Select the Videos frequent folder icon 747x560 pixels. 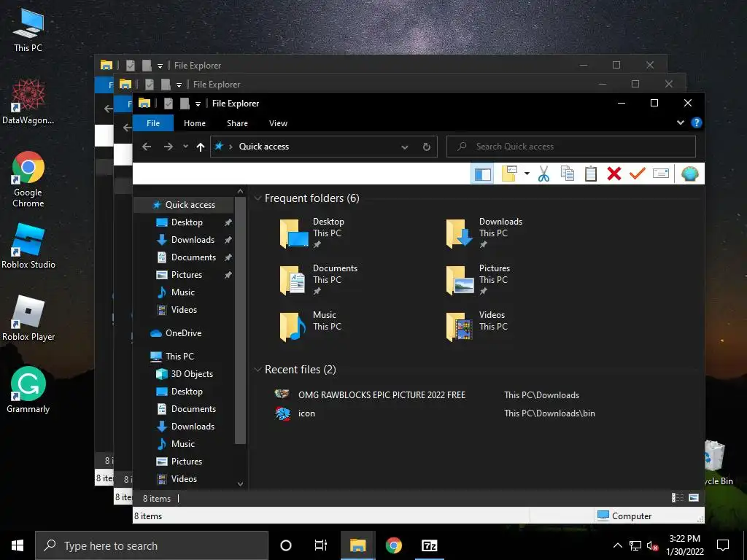click(x=460, y=327)
